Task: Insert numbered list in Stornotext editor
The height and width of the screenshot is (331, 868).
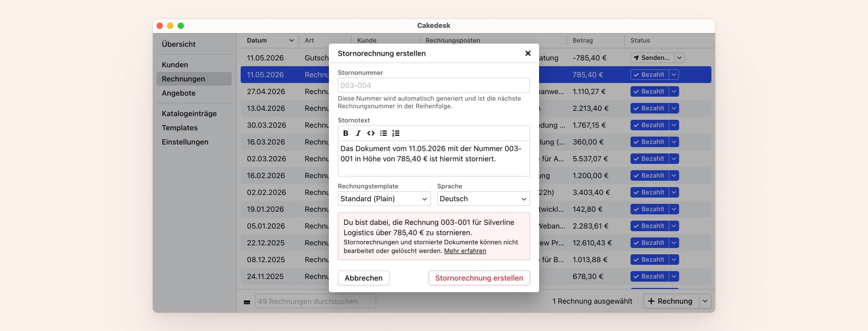Action: (x=396, y=133)
